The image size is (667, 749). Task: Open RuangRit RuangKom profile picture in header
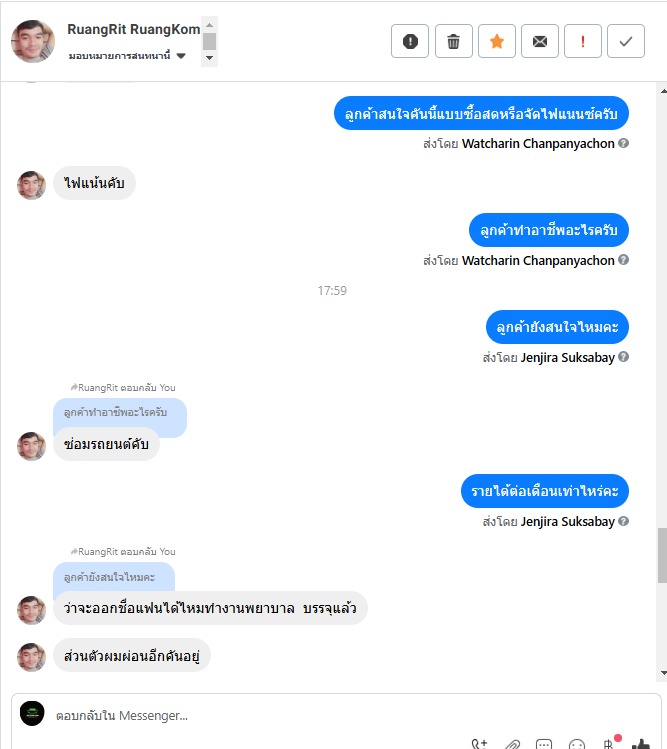pyautogui.click(x=32, y=41)
